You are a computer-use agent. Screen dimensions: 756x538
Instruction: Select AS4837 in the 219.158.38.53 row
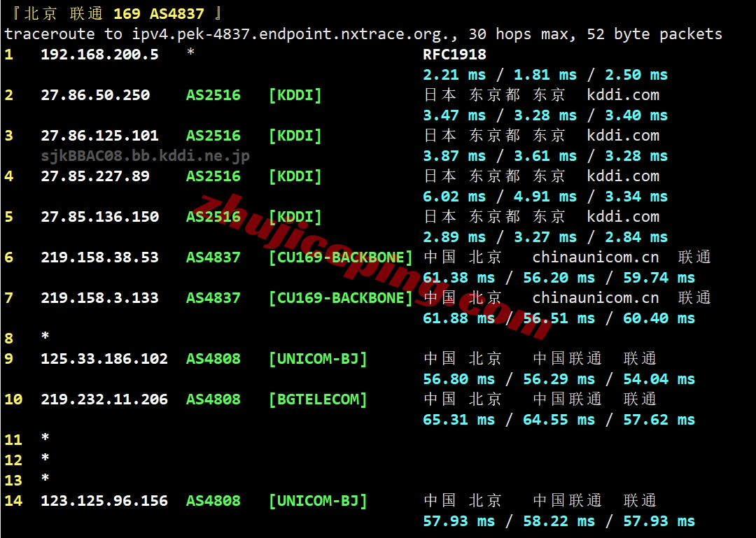pyautogui.click(x=213, y=257)
